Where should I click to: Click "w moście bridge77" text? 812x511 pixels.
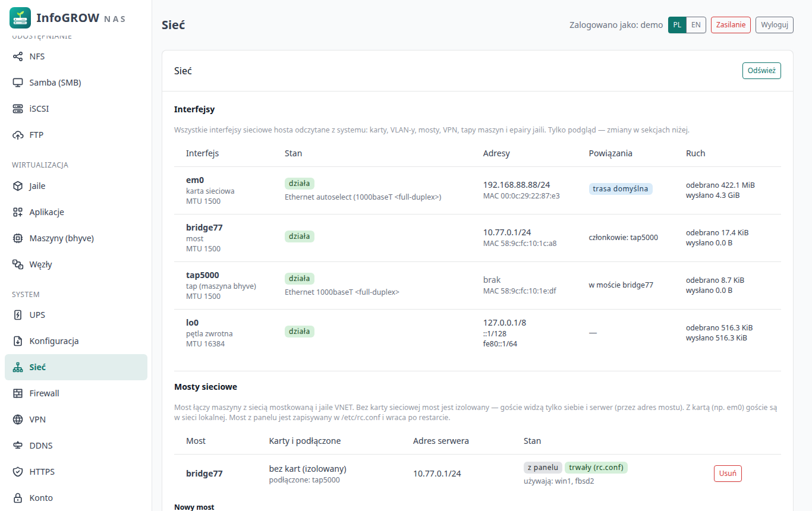621,285
